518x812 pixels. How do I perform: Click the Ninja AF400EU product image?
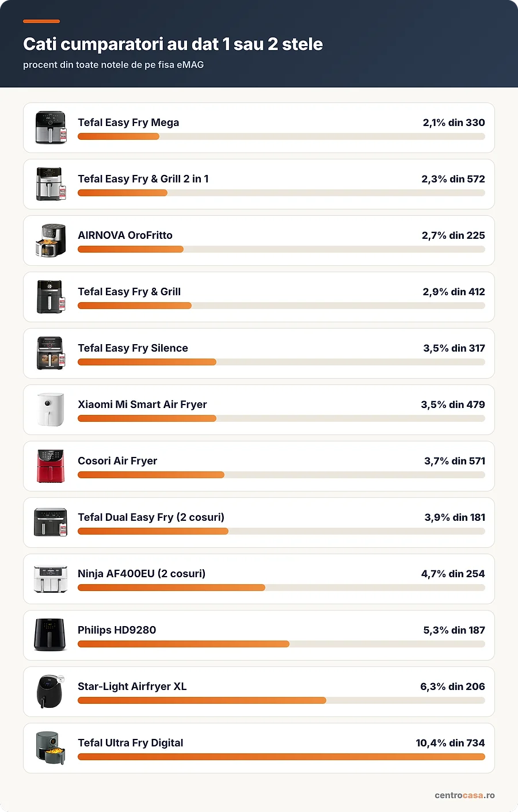pyautogui.click(x=51, y=579)
